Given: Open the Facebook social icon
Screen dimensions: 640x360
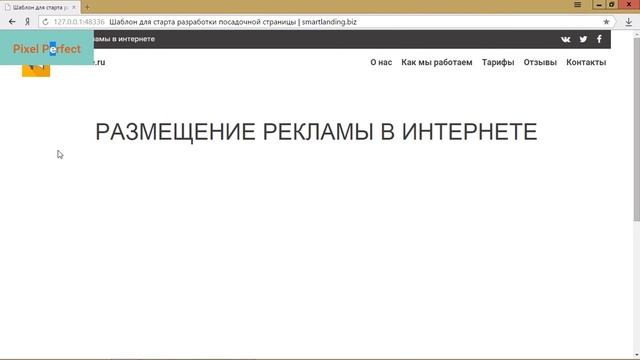Looking at the screenshot, I should coord(599,39).
